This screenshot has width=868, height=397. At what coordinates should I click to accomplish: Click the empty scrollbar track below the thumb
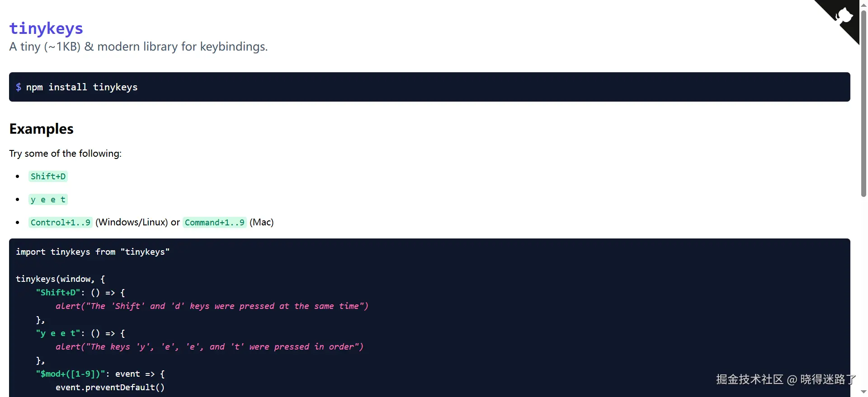(x=863, y=291)
